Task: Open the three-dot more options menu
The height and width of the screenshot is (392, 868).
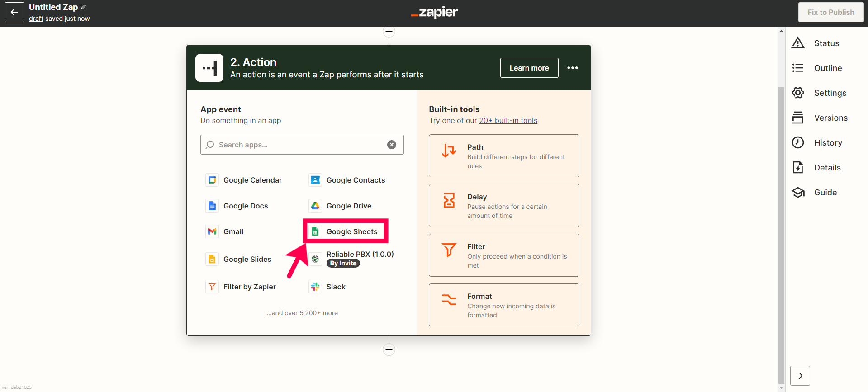Action: point(573,68)
